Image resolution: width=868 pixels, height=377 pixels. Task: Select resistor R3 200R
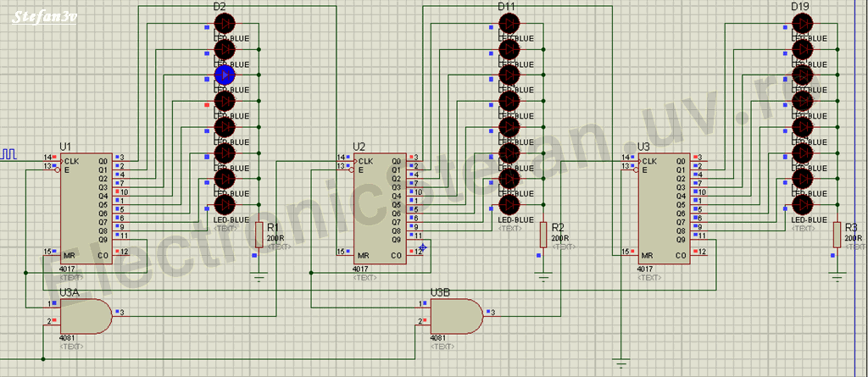coord(837,233)
